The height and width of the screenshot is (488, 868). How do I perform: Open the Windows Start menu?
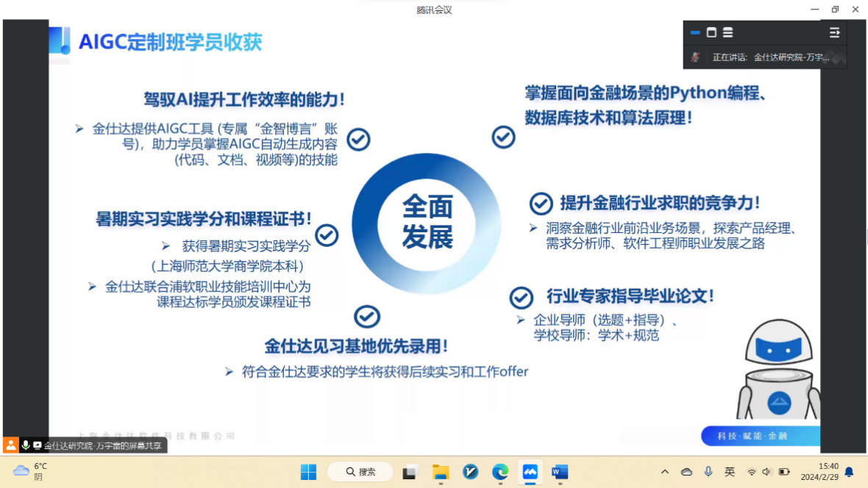pyautogui.click(x=308, y=472)
